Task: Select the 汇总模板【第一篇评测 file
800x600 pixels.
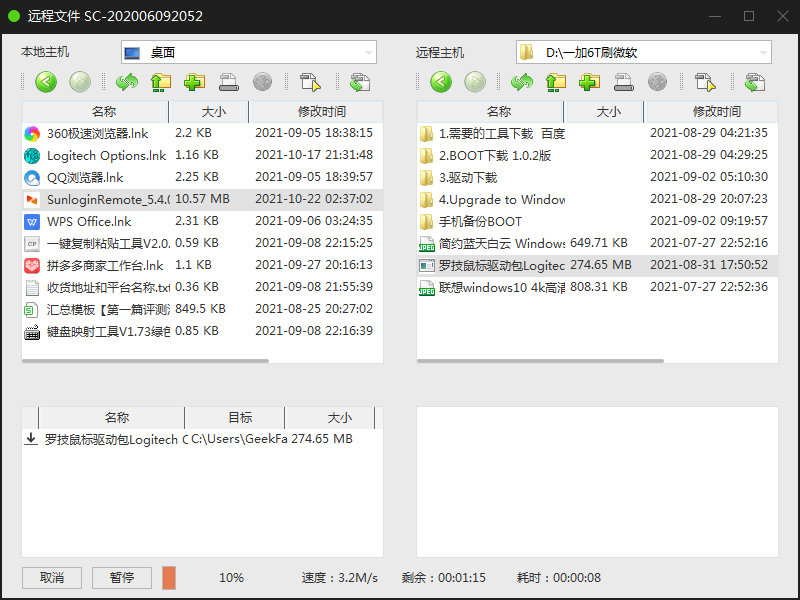Action: point(203,309)
